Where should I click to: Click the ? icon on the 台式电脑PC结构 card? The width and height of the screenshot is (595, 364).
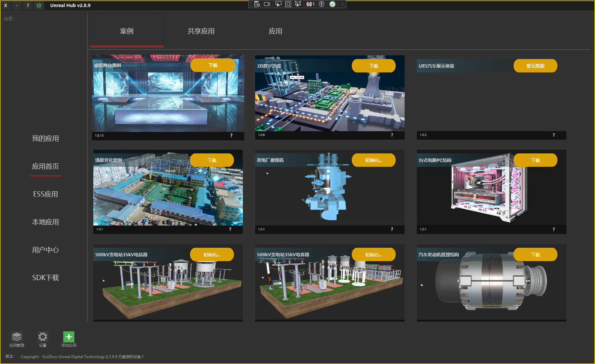pyautogui.click(x=553, y=229)
